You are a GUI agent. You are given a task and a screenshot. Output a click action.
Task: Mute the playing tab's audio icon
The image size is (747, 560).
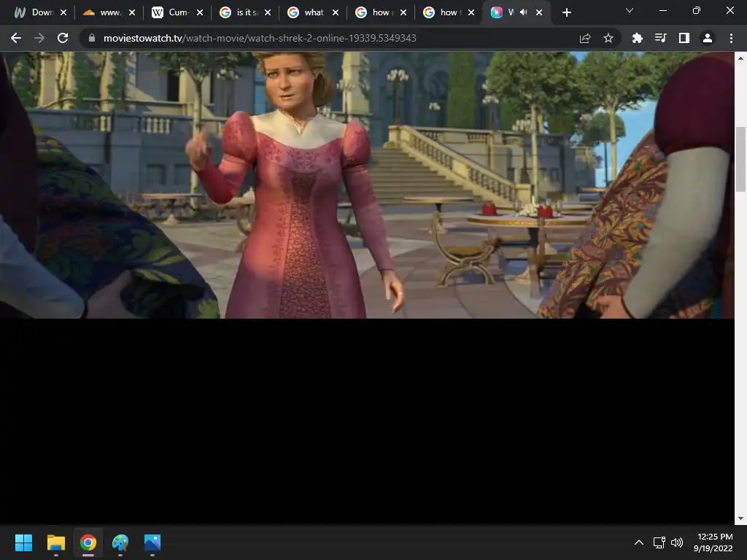(x=524, y=12)
